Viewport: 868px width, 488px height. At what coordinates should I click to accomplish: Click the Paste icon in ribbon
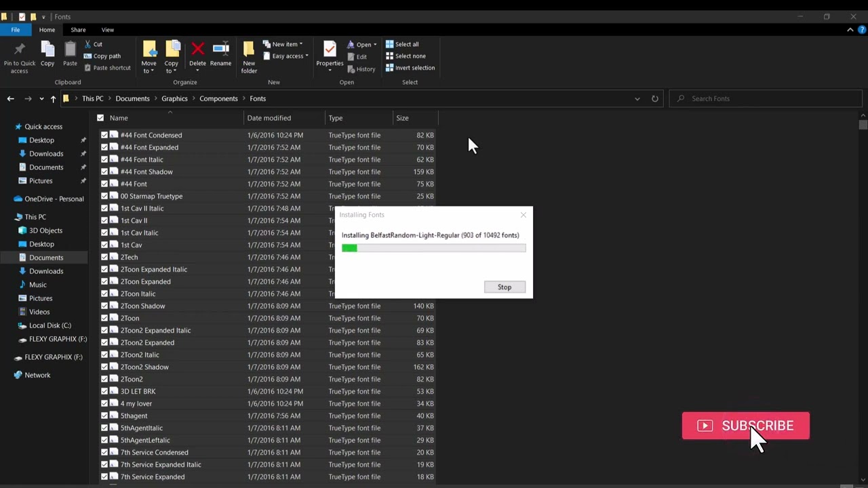(x=70, y=49)
